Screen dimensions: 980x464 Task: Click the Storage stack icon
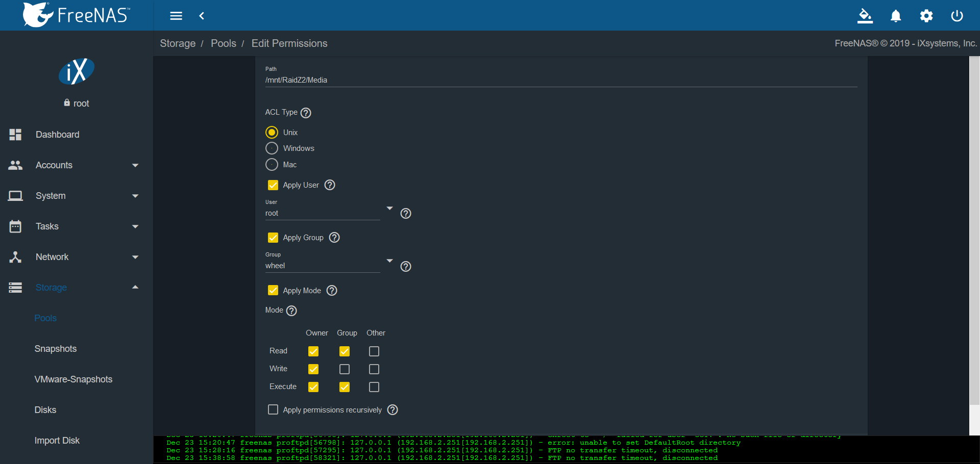click(x=15, y=288)
